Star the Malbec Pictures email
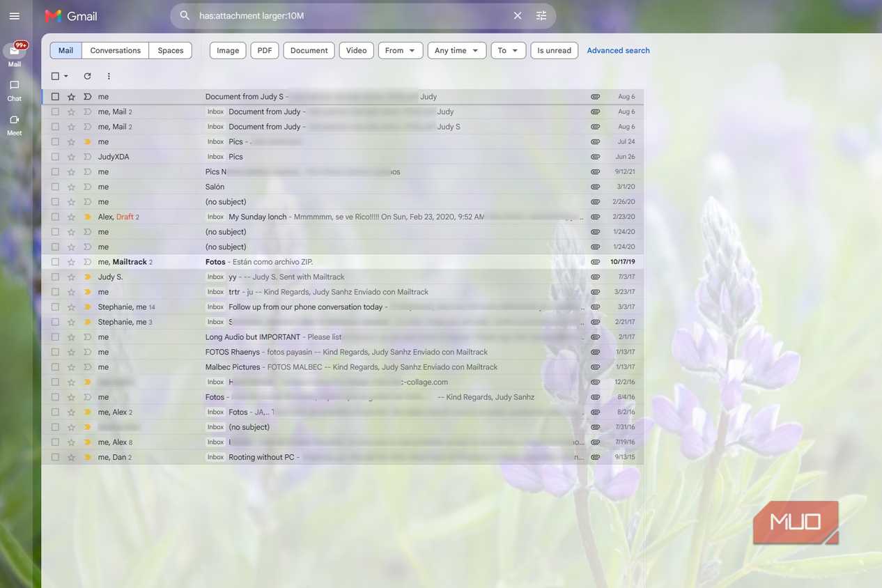882x588 pixels. coord(71,367)
